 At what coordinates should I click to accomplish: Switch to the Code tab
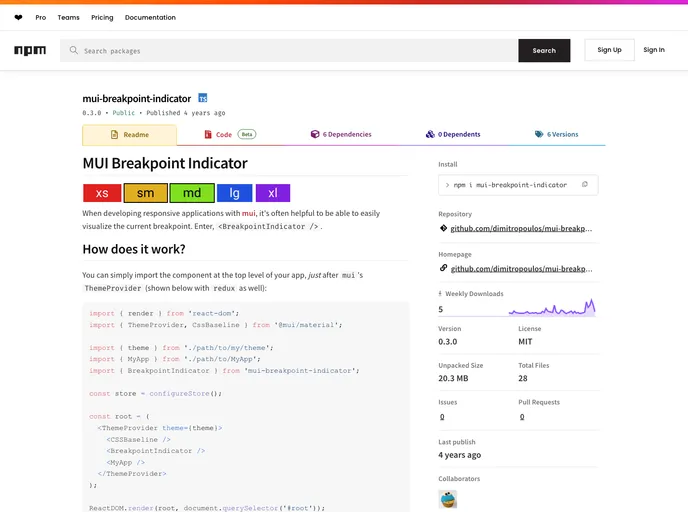coord(230,135)
